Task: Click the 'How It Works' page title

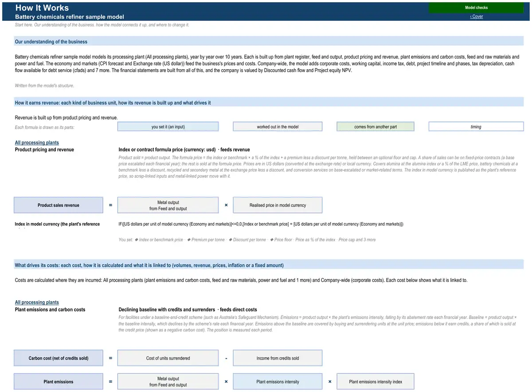Action: point(42,8)
